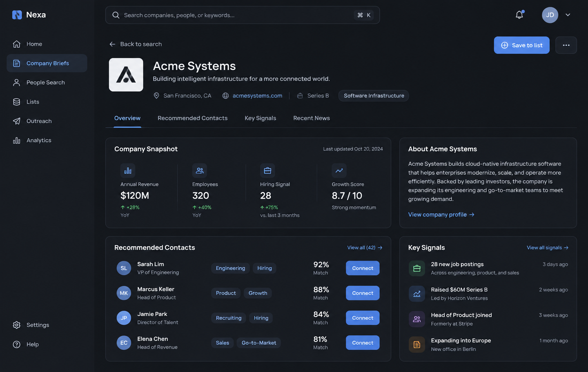
Task: Click the Growth Score trend icon
Action: pos(339,170)
